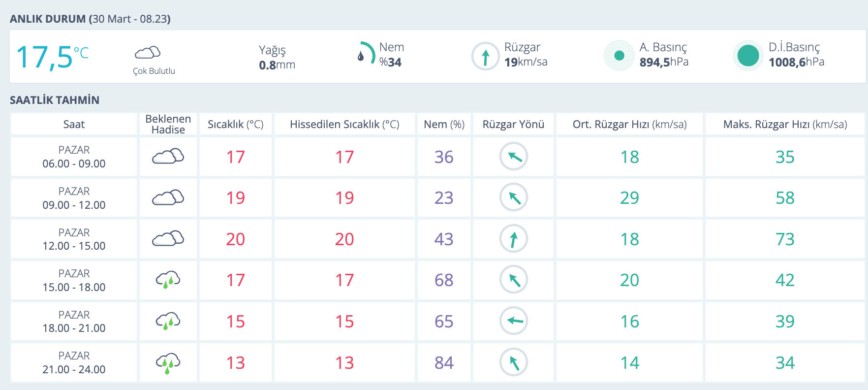Click the Hissedilen Sıcaklık column header
Image resolution: width=868 pixels, height=390 pixels.
(x=344, y=125)
